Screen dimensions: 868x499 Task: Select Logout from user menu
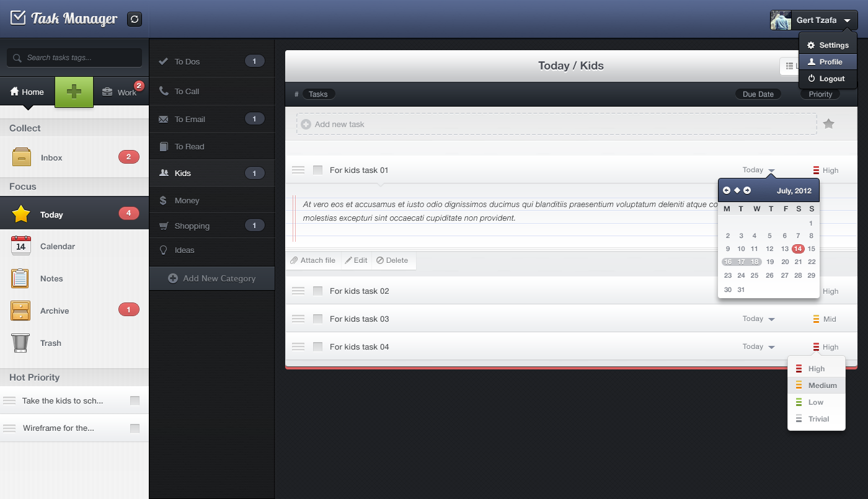click(828, 79)
